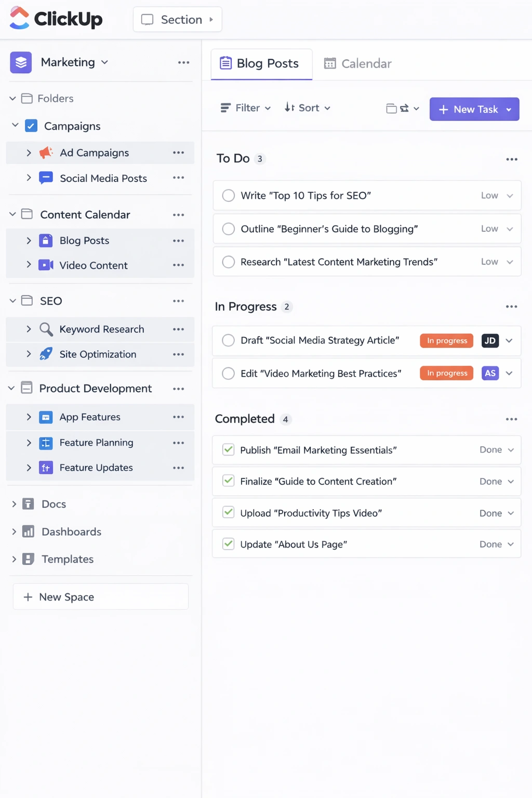Uncheck Publish "Email Marketing Essentials" task
This screenshot has height=798, width=532.
click(229, 450)
